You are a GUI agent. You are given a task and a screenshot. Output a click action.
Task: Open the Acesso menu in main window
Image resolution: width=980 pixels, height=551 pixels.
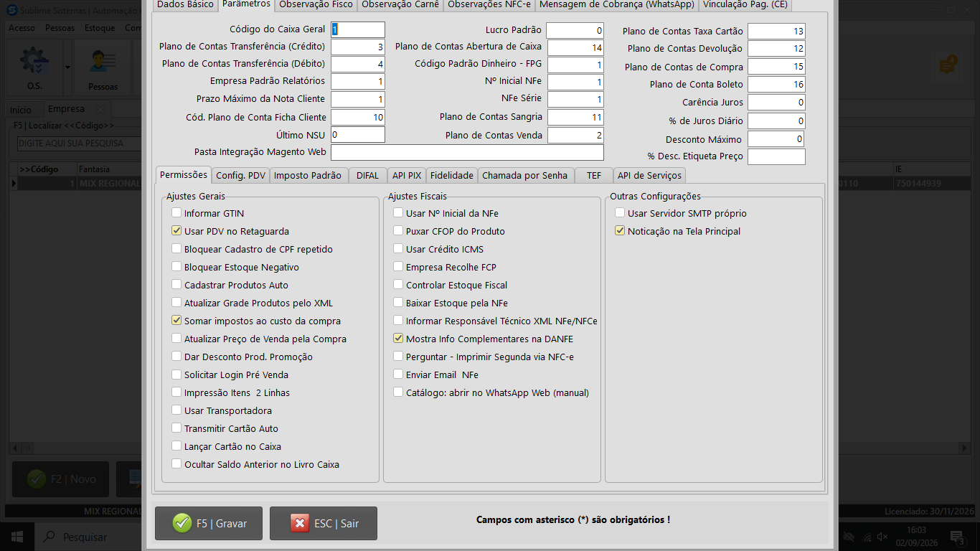(x=22, y=28)
